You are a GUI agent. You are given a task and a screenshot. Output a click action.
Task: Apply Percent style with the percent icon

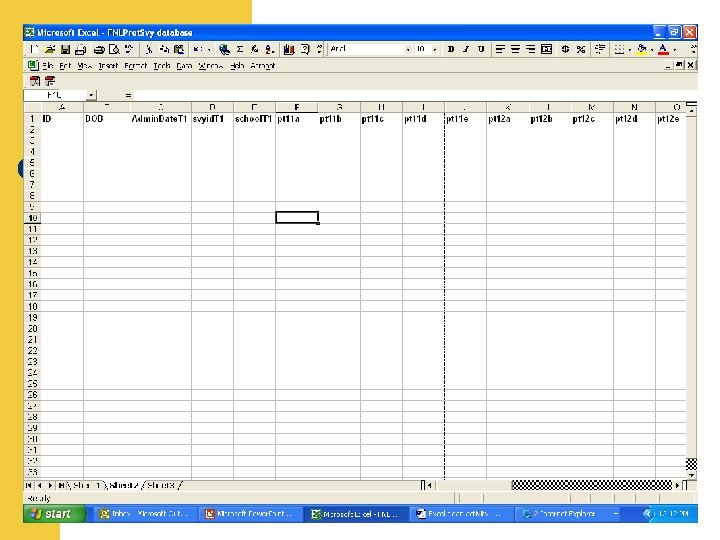click(581, 49)
